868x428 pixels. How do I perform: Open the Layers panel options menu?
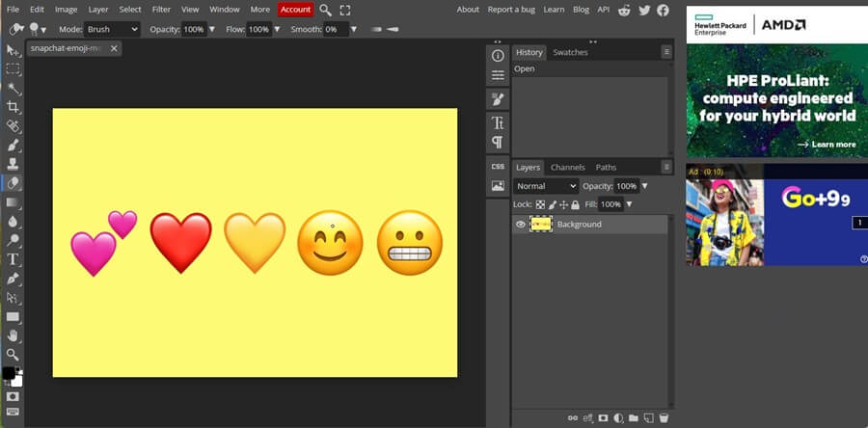tap(666, 167)
